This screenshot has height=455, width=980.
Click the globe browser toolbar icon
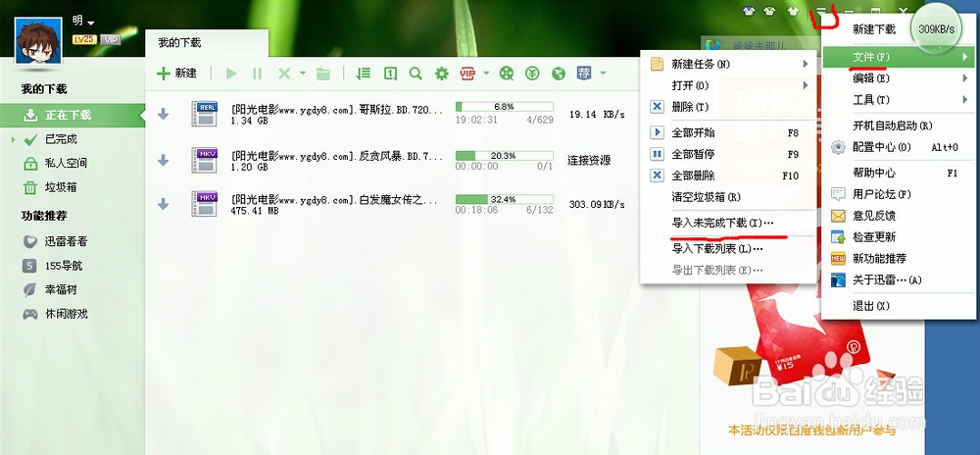click(x=559, y=74)
